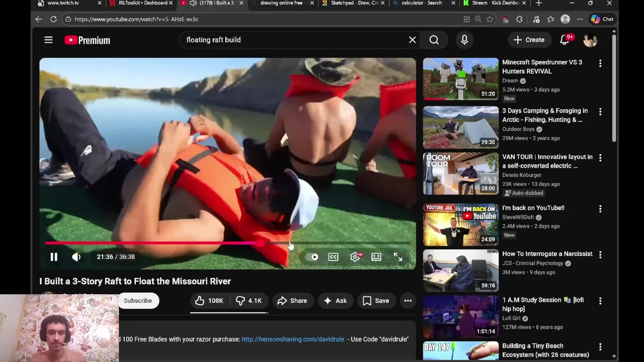Click the video title text

[x=135, y=281]
